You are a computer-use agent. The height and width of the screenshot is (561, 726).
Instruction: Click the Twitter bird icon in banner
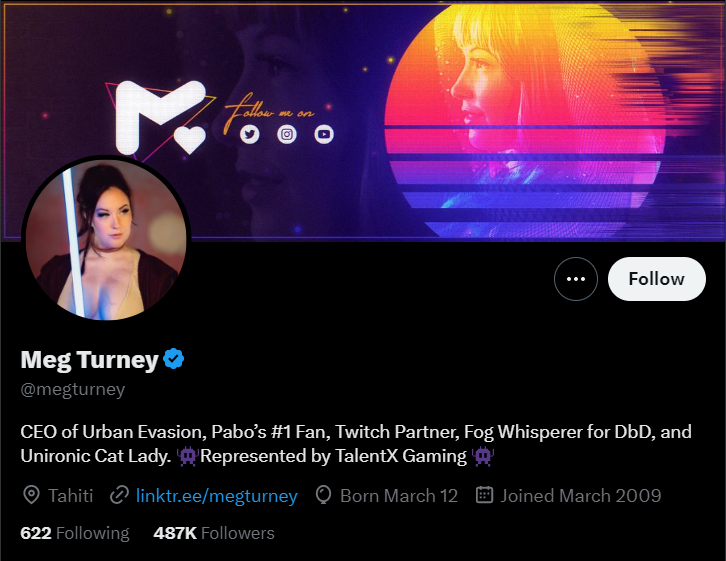(249, 134)
